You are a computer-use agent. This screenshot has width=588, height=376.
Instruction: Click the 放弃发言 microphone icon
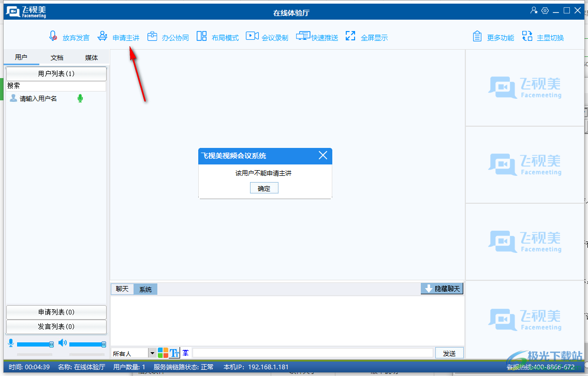point(53,36)
